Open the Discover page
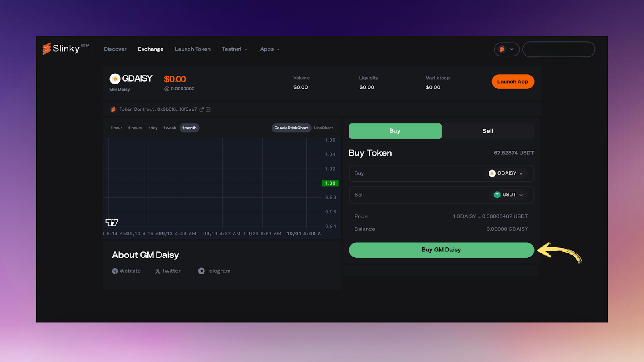 115,49
